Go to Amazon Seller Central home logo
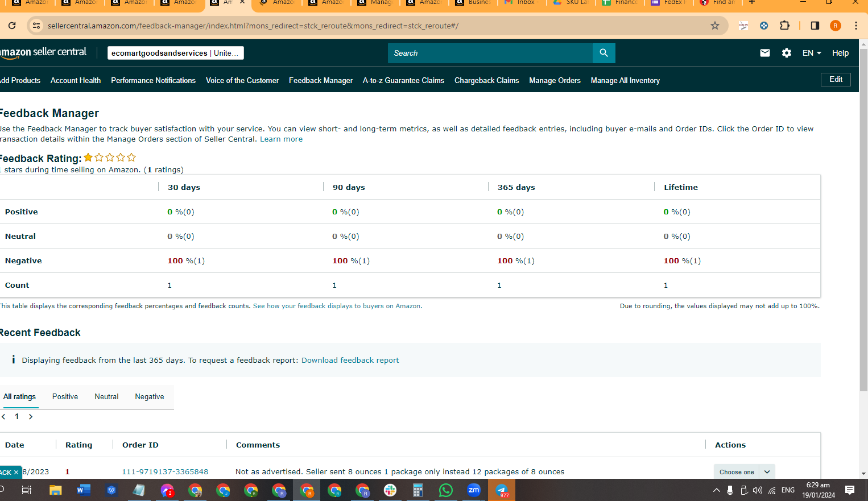The height and width of the screenshot is (501, 868). (x=43, y=53)
